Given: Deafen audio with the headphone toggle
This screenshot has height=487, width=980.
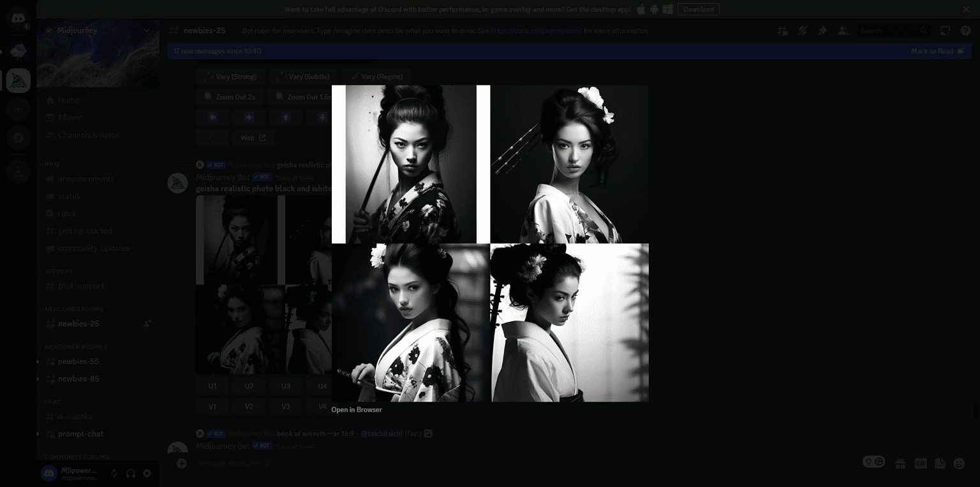Looking at the screenshot, I should [131, 474].
